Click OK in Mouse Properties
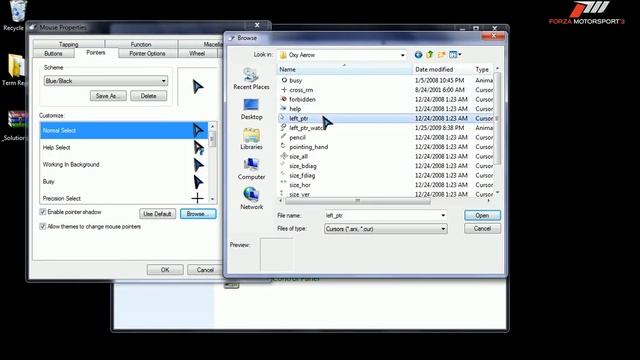Image resolution: width=640 pixels, height=360 pixels. point(165,270)
